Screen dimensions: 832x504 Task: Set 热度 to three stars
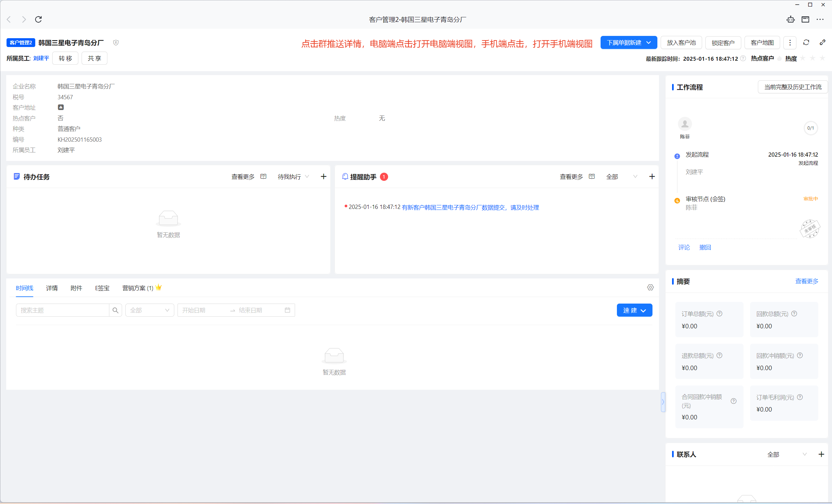click(823, 58)
